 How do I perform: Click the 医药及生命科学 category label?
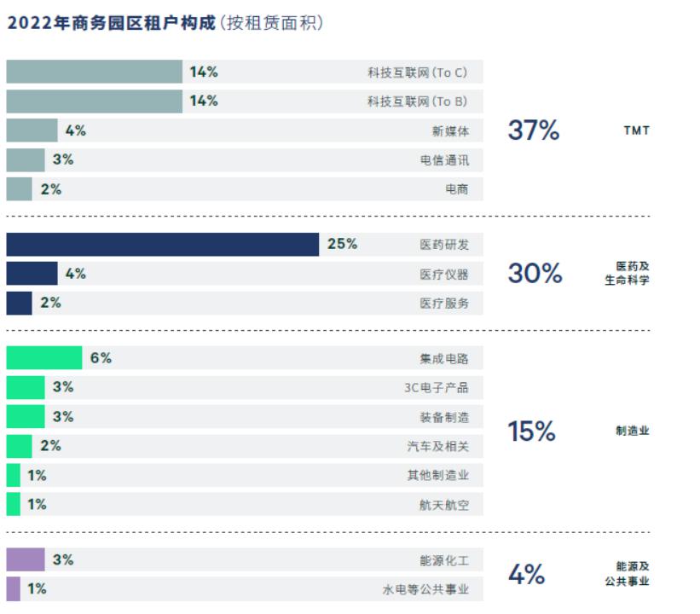628,273
